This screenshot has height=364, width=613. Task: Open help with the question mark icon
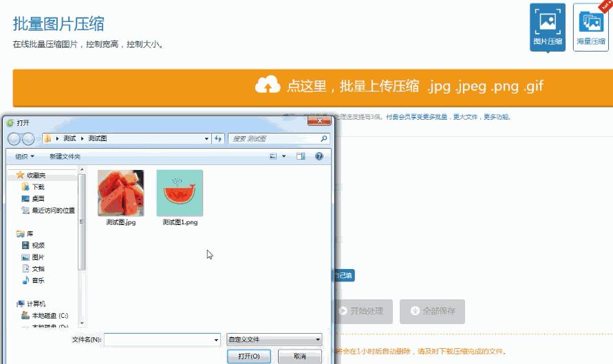click(x=319, y=156)
